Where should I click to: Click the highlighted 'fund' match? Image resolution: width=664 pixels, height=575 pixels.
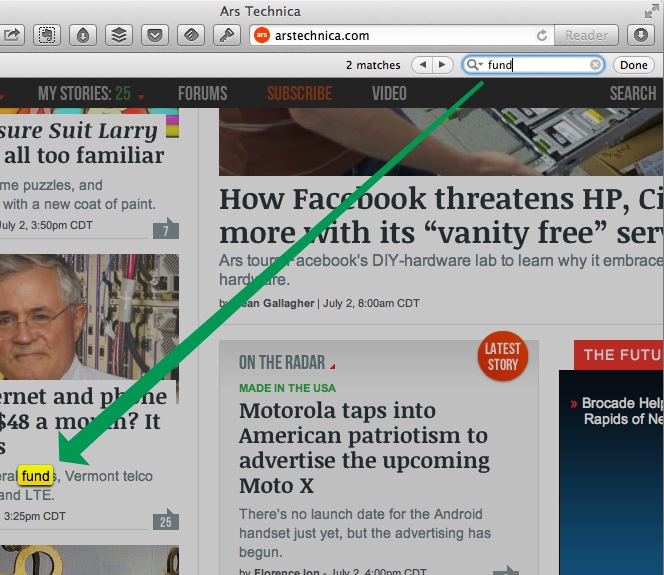click(36, 476)
